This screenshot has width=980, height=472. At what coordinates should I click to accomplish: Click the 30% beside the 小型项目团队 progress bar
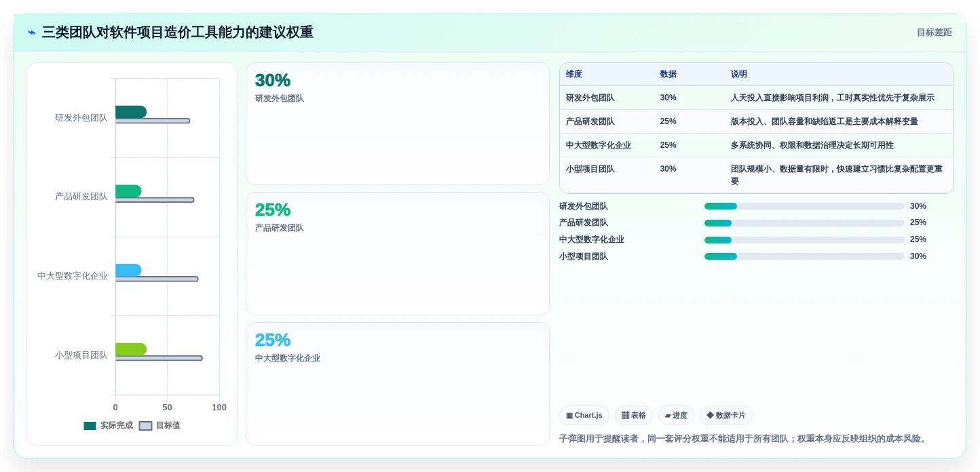918,256
